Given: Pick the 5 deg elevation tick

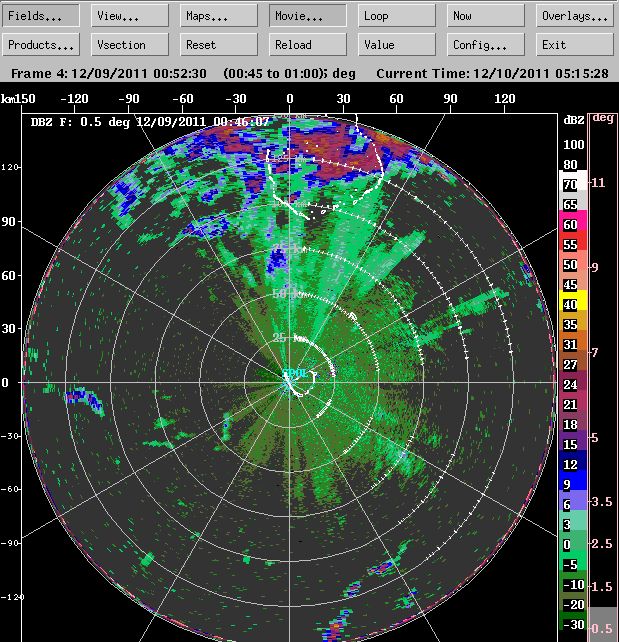Looking at the screenshot, I should [x=595, y=438].
